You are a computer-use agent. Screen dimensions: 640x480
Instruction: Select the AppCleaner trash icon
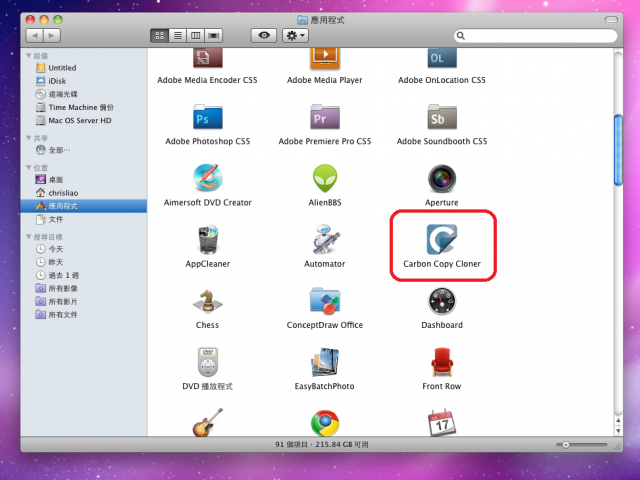coord(208,239)
